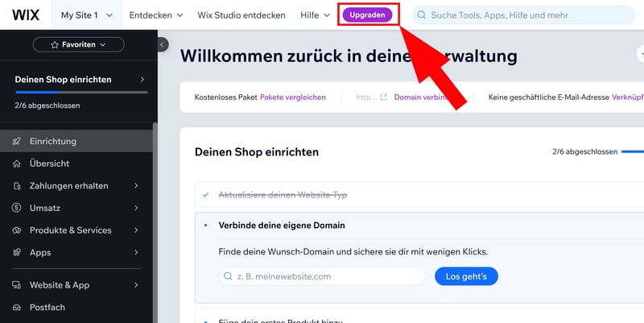Click the sidebar setup progress bar

[81, 92]
